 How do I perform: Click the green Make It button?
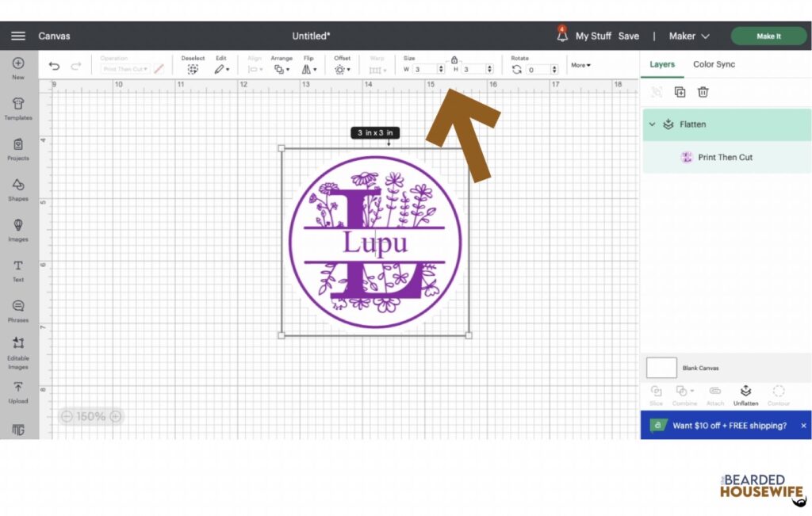(x=768, y=36)
